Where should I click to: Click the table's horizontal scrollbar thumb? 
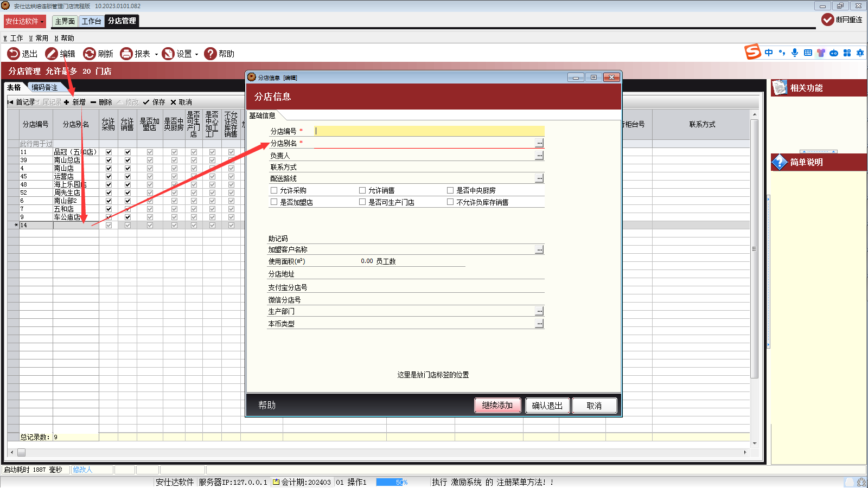(21, 452)
